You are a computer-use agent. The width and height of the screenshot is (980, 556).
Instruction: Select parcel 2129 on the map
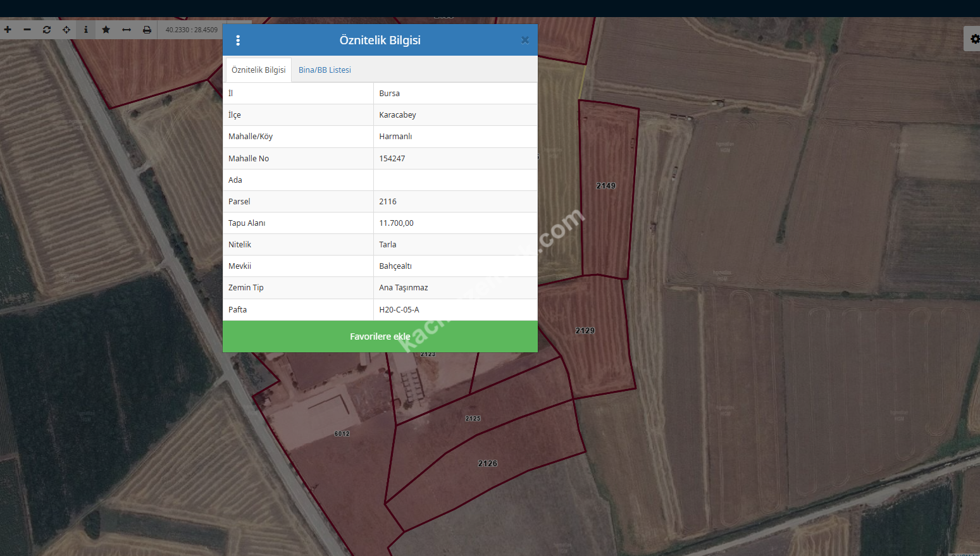click(x=585, y=331)
